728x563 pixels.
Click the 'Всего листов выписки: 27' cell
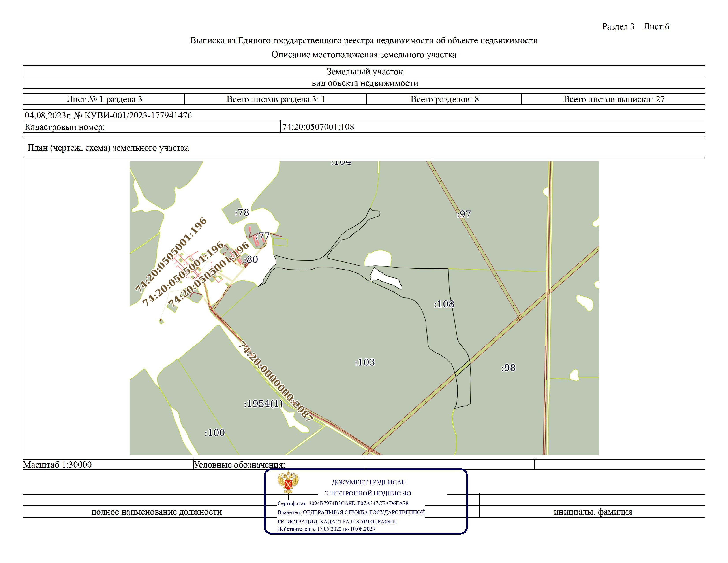tap(614, 99)
